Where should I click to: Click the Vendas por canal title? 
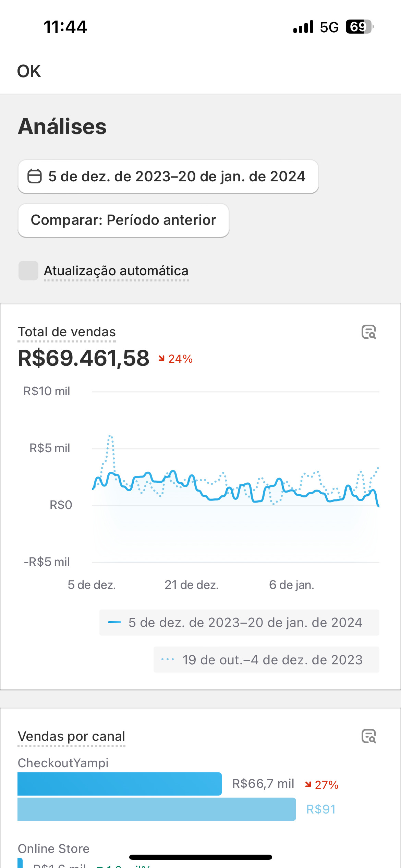(71, 736)
